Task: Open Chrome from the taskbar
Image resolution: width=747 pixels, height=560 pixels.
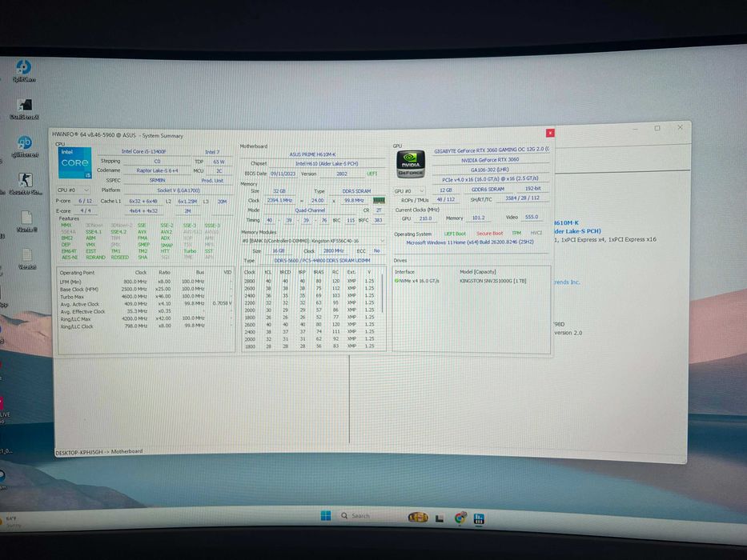Action: (x=460, y=518)
